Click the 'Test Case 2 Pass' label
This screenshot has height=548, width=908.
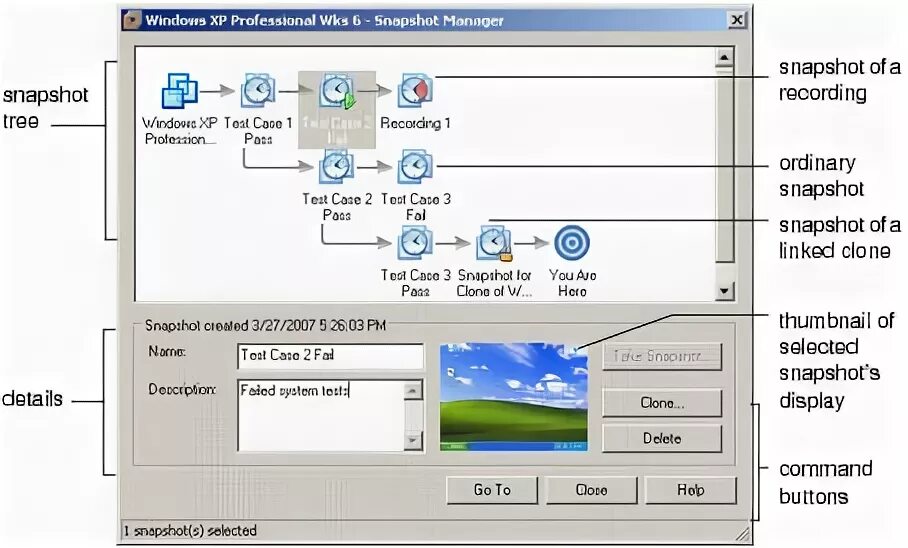[x=337, y=207]
